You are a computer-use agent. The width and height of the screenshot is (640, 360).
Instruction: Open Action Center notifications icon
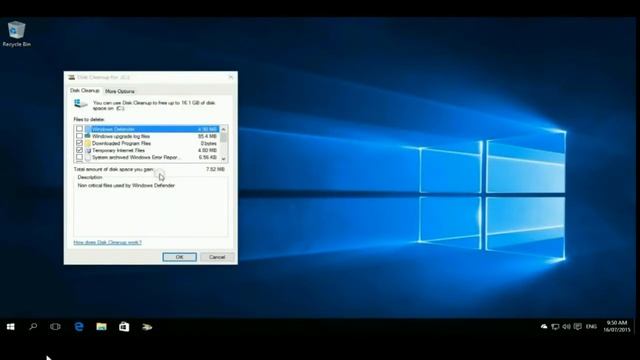578,327
